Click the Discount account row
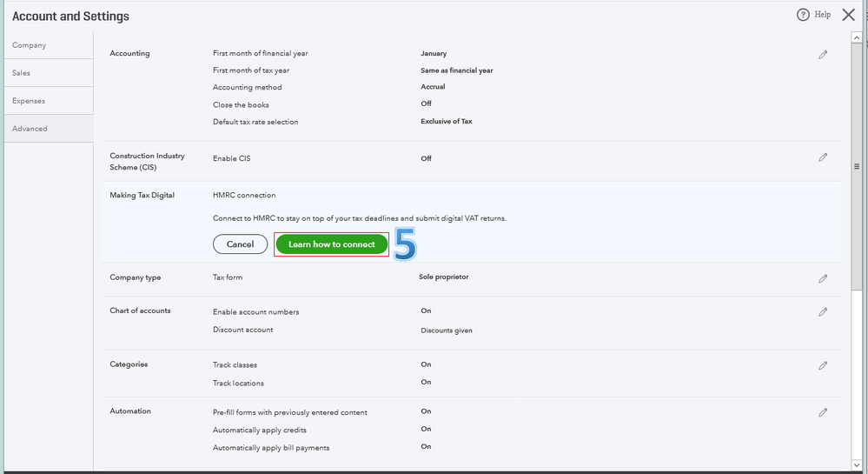The width and height of the screenshot is (868, 474). point(243,330)
